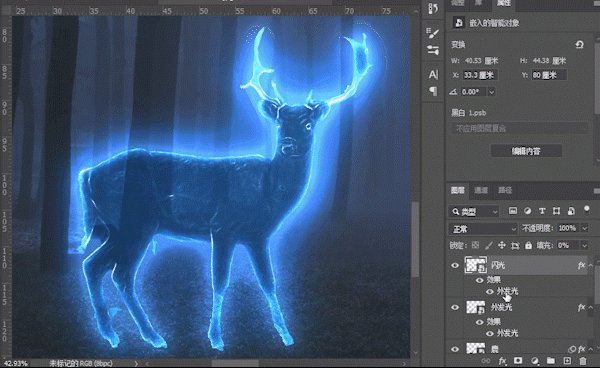
Task: Open the Character panel (A|) icon
Action: click(x=433, y=75)
